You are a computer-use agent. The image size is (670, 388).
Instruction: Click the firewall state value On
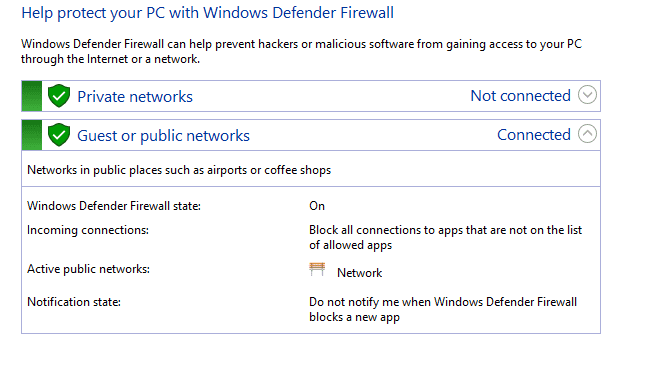pyautogui.click(x=317, y=206)
